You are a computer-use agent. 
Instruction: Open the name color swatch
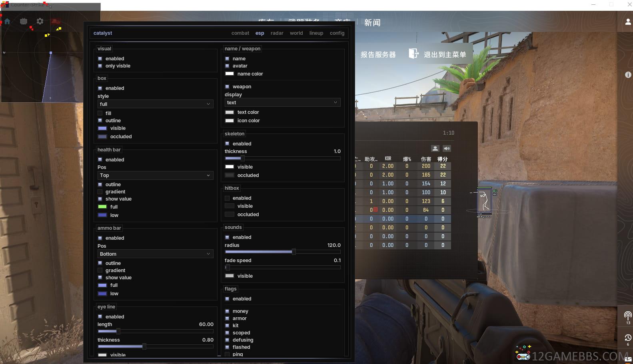[230, 74]
